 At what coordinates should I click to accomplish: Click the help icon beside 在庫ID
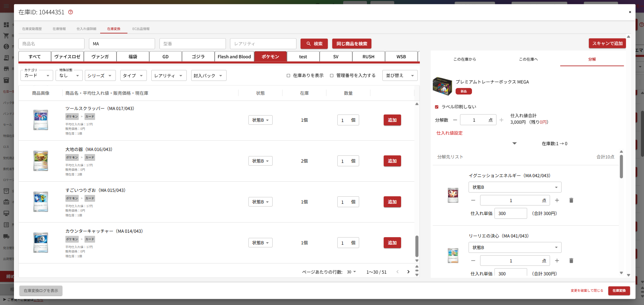(x=71, y=12)
